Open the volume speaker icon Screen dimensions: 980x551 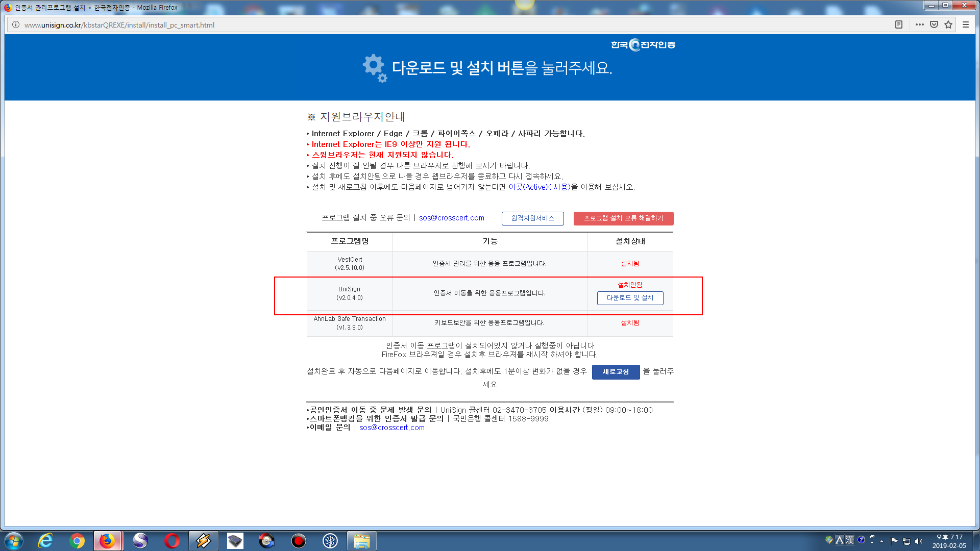919,541
